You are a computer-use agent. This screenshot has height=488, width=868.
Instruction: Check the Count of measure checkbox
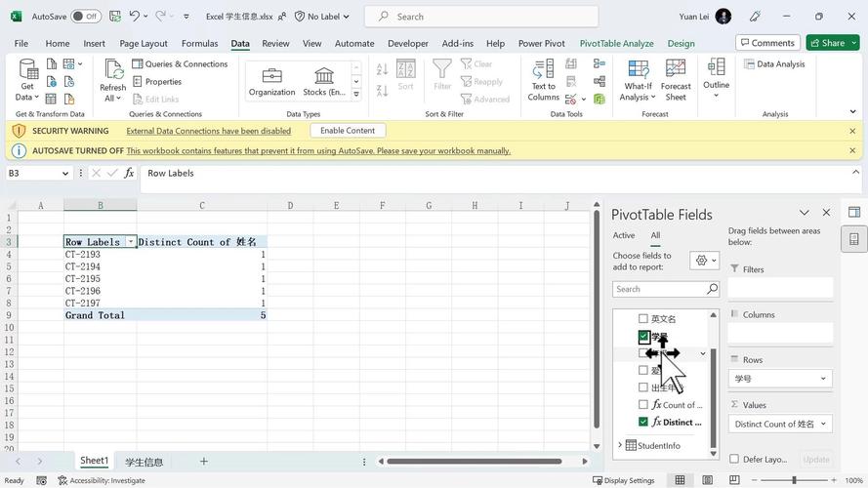coord(642,404)
